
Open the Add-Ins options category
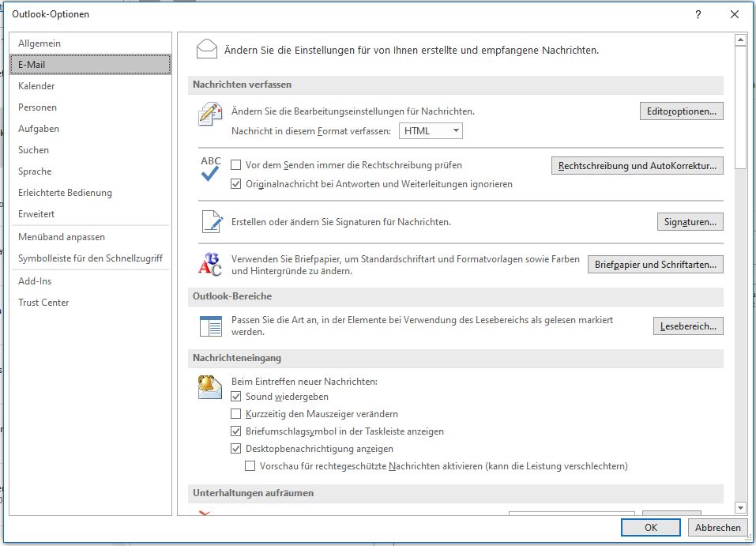tap(91, 281)
